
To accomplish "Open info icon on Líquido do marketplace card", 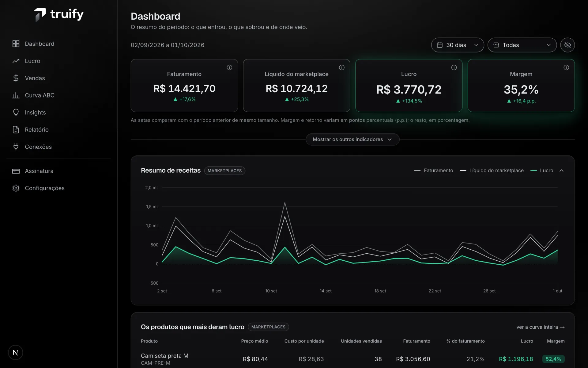I will [342, 67].
